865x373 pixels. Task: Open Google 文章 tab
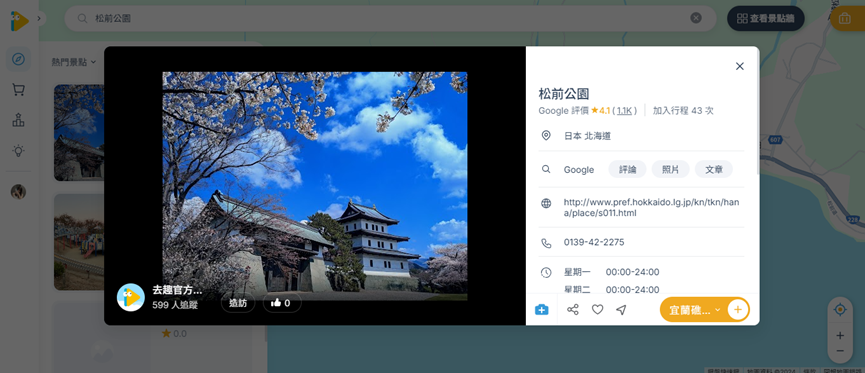click(713, 169)
